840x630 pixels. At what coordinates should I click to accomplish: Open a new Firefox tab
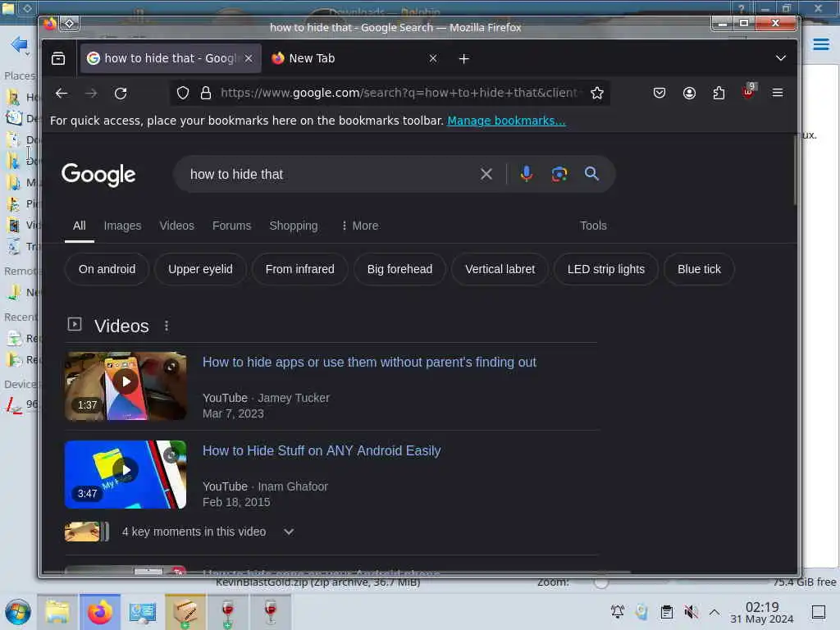pyautogui.click(x=464, y=58)
